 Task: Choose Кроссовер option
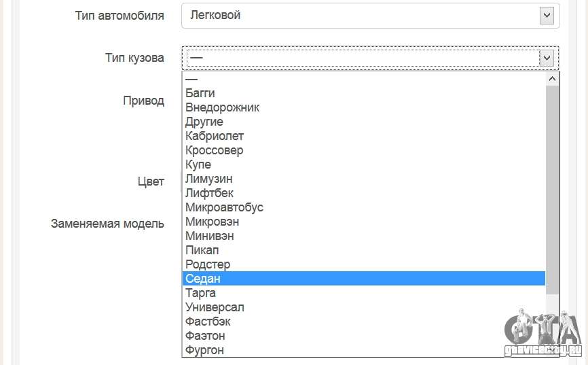(x=363, y=150)
